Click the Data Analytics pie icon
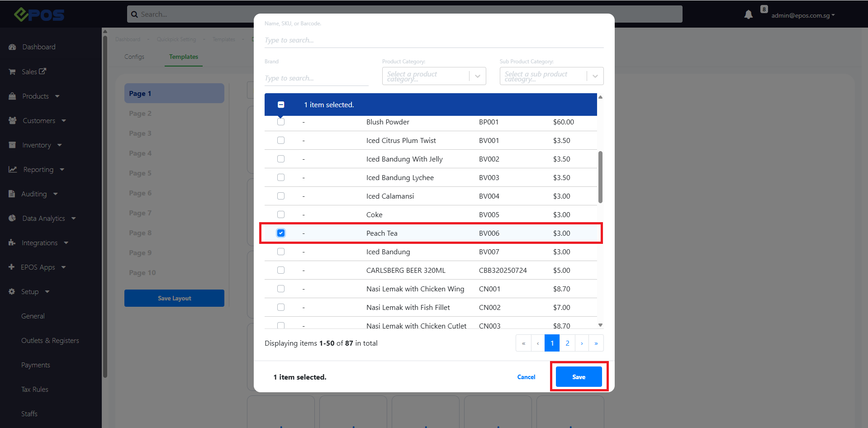Screen dimensions: 868x428 pyautogui.click(x=12, y=219)
